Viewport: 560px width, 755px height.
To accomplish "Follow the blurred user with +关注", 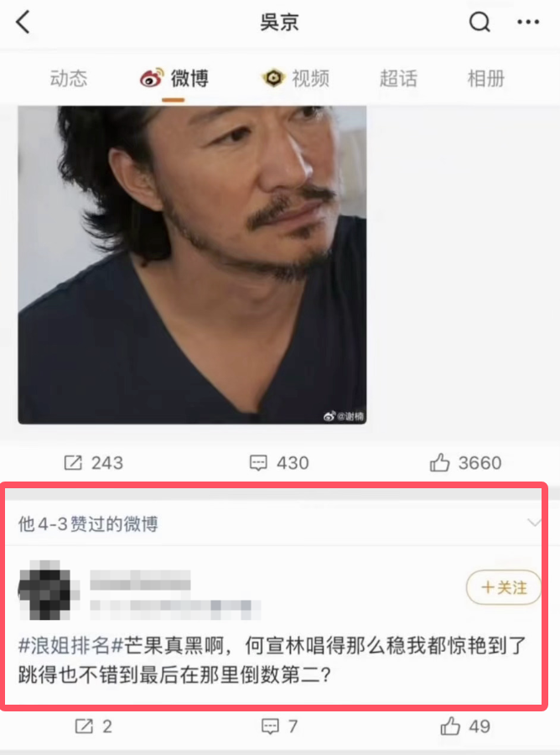I will 504,587.
